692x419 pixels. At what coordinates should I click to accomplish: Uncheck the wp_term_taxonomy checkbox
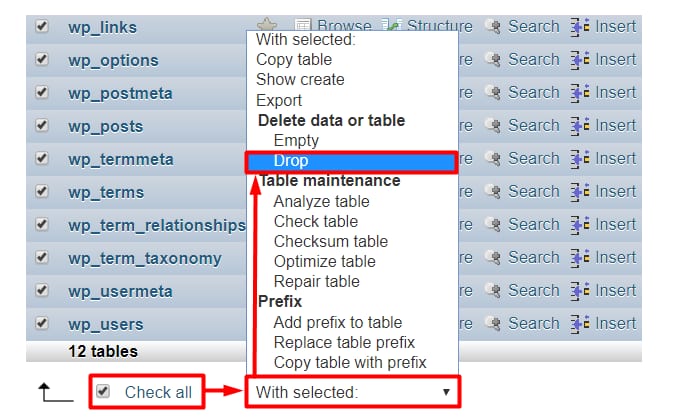click(42, 258)
